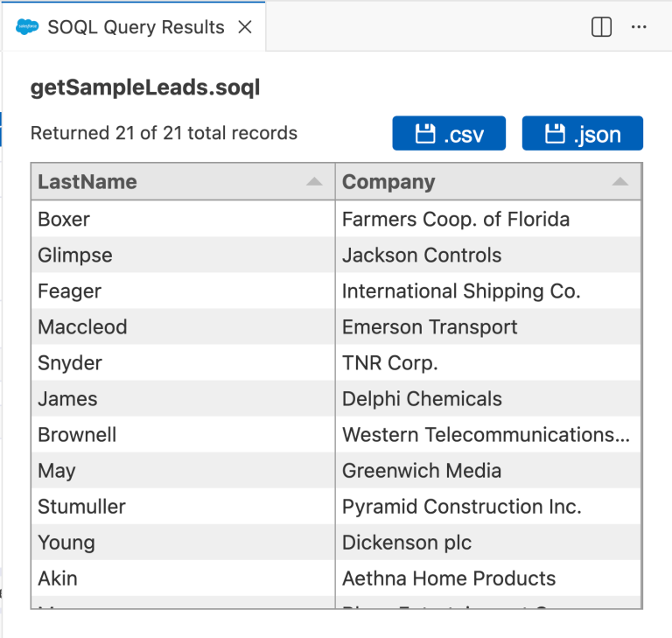Save results as .json

pos(583,133)
